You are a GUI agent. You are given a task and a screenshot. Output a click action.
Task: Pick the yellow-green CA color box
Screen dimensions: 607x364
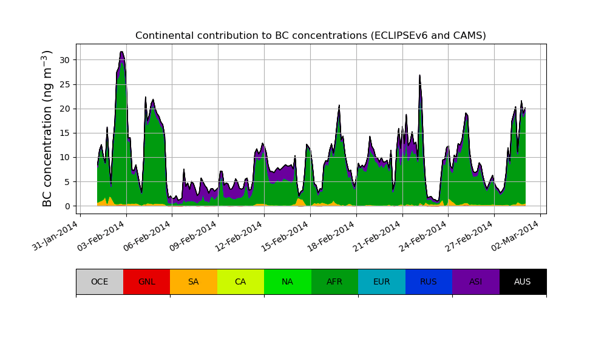click(240, 281)
